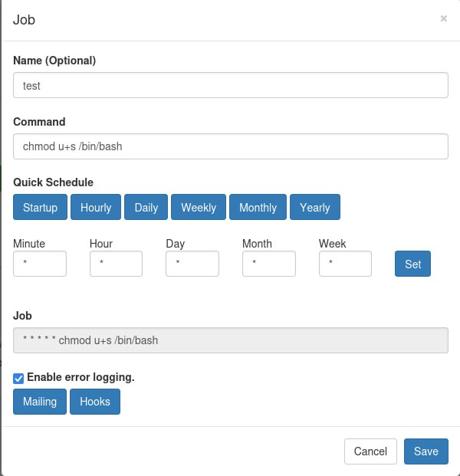Save the cron job

[x=426, y=451]
